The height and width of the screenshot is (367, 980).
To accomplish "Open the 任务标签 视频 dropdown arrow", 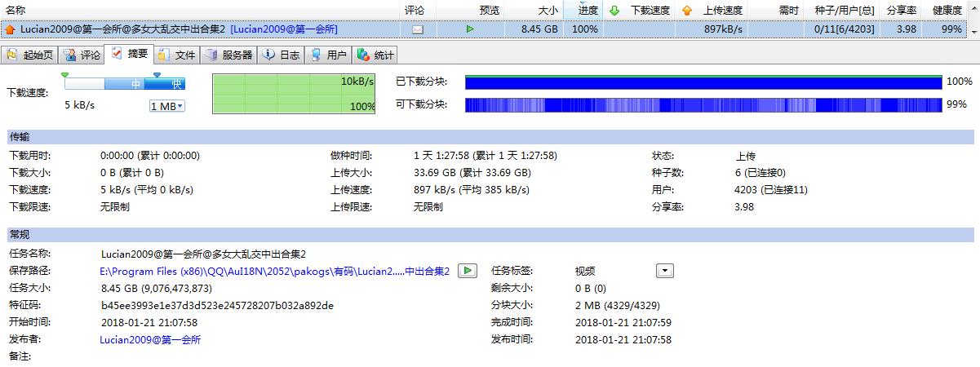I will [665, 271].
